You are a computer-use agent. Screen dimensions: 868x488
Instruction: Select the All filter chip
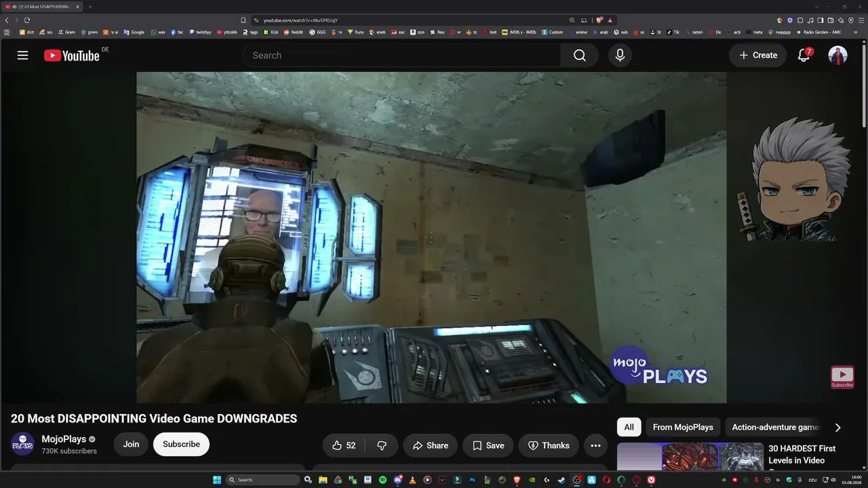point(629,427)
